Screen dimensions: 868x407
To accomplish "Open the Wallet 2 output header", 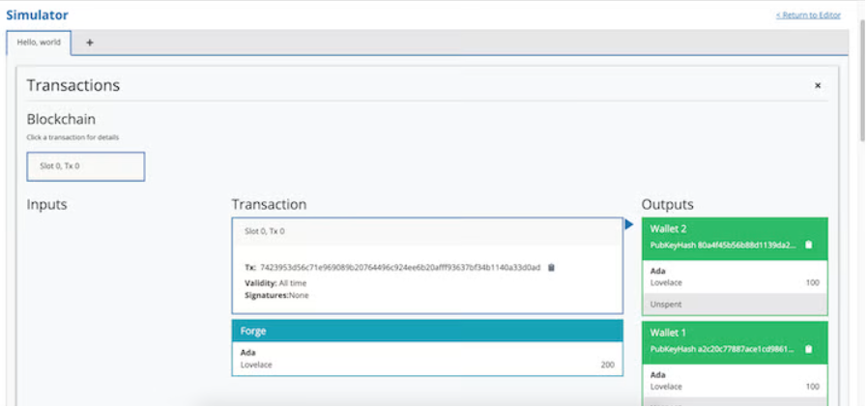I will [x=734, y=228].
